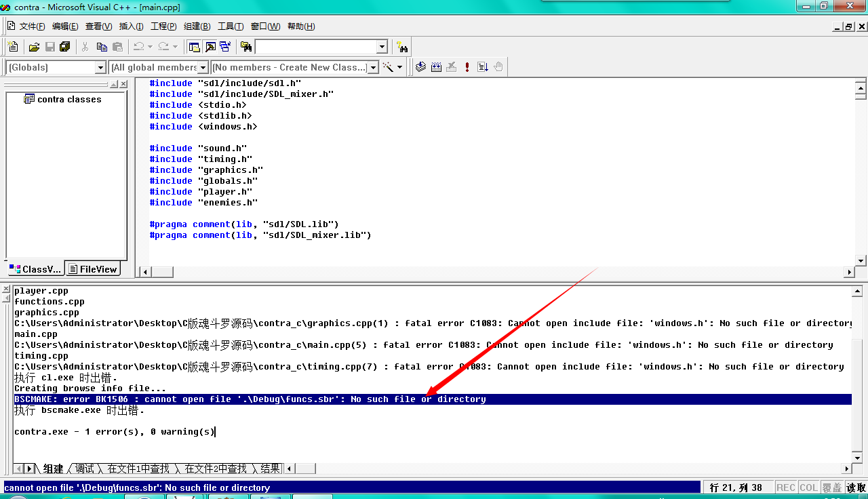This screenshot has width=868, height=499.
Task: Open the 工程(P) menu
Action: [x=163, y=26]
